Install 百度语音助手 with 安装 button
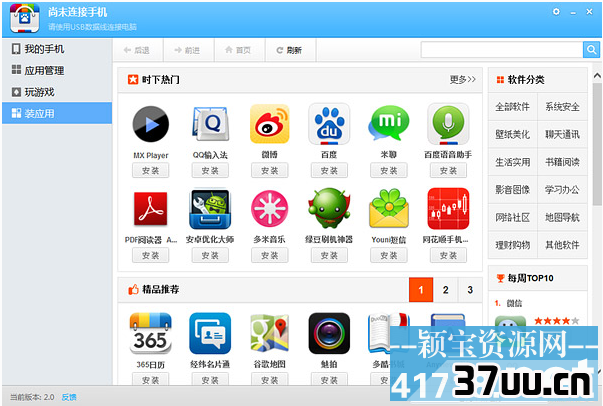This screenshot has height=406, width=603. click(x=448, y=170)
